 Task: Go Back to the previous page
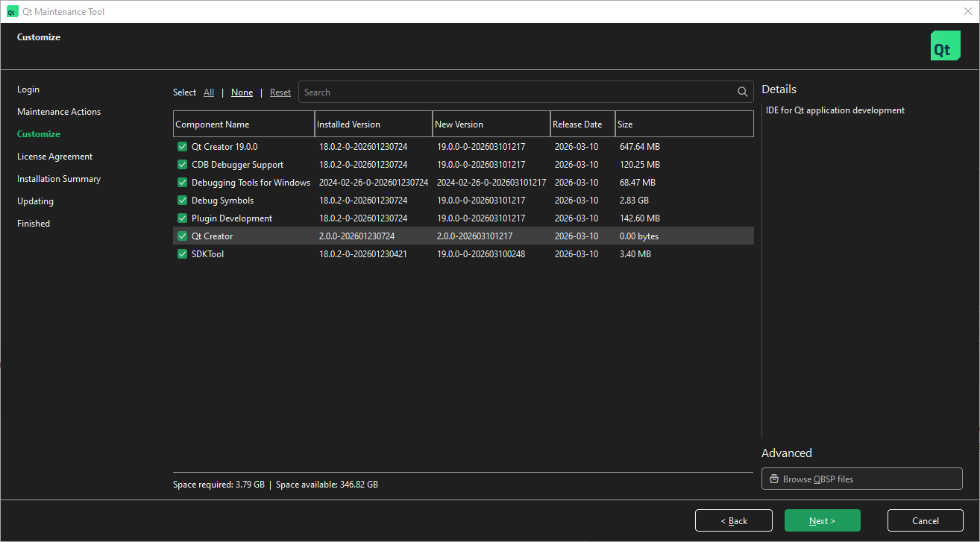pyautogui.click(x=734, y=520)
